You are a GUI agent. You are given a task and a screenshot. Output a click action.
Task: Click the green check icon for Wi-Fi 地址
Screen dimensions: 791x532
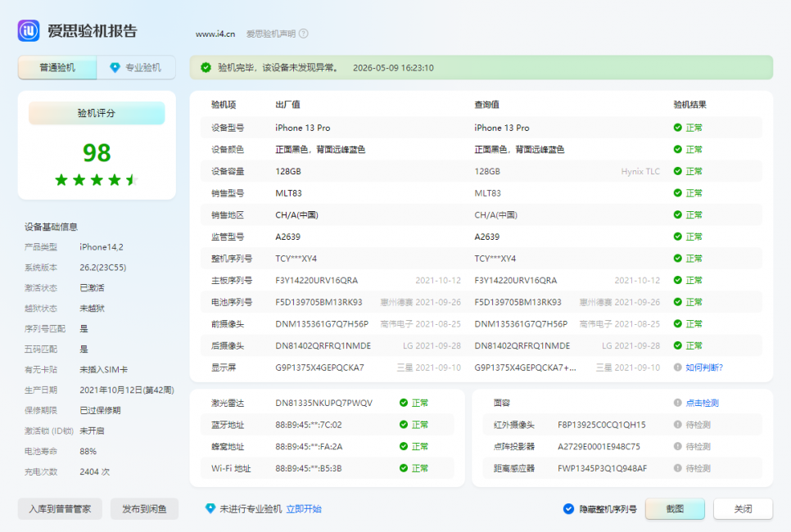coord(404,468)
